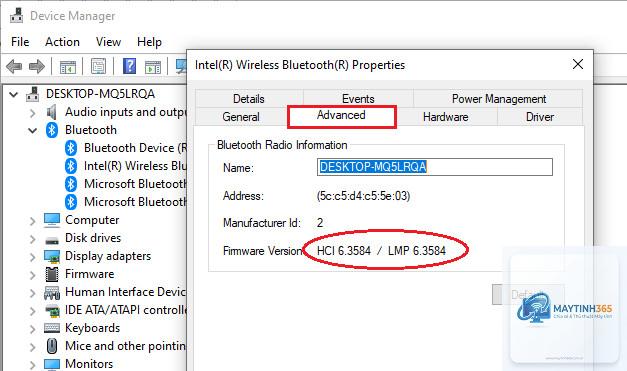The image size is (627, 371).
Task: Open the View menu
Action: coord(108,42)
